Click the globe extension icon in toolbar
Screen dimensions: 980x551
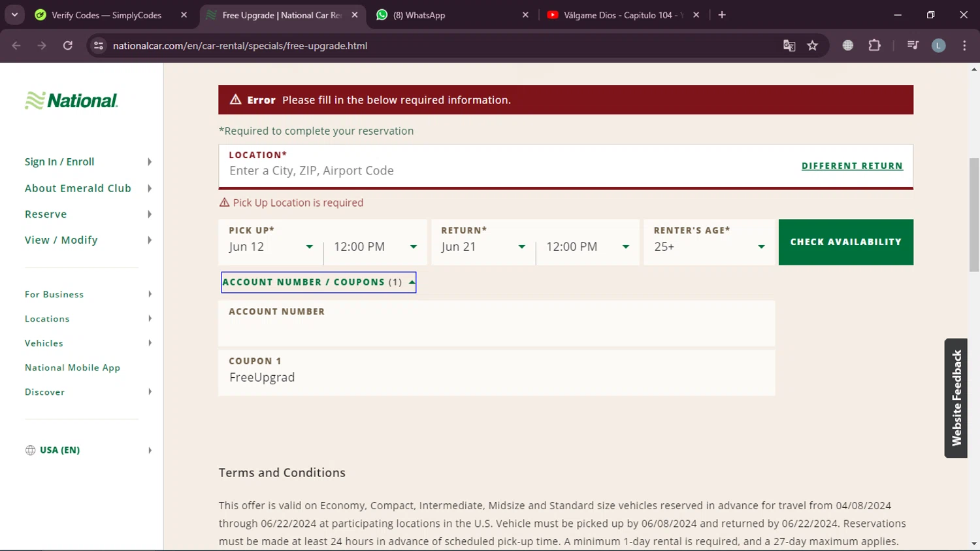(847, 46)
